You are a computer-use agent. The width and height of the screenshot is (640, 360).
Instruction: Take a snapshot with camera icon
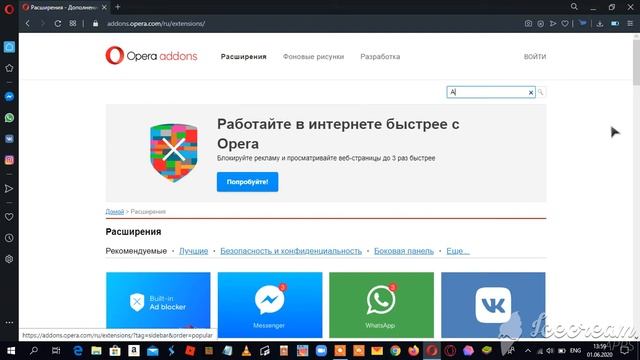pyautogui.click(x=528, y=24)
